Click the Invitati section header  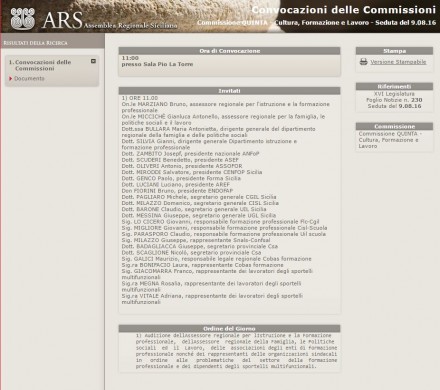click(x=229, y=91)
